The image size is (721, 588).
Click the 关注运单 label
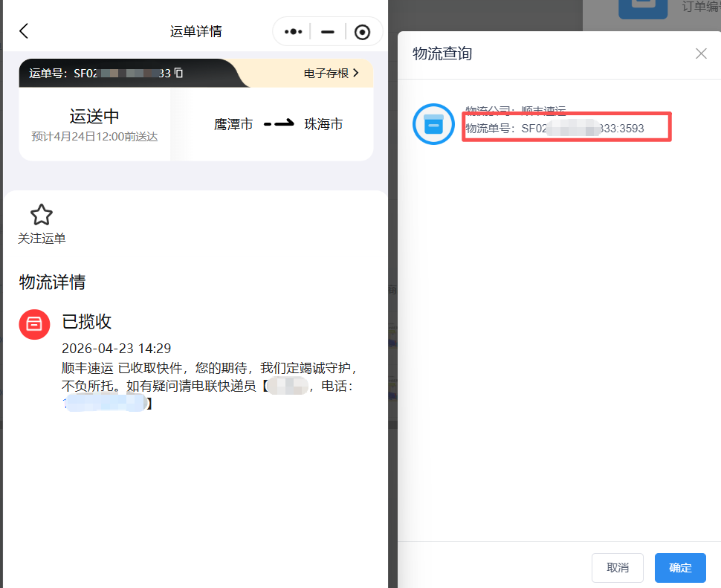(x=42, y=238)
